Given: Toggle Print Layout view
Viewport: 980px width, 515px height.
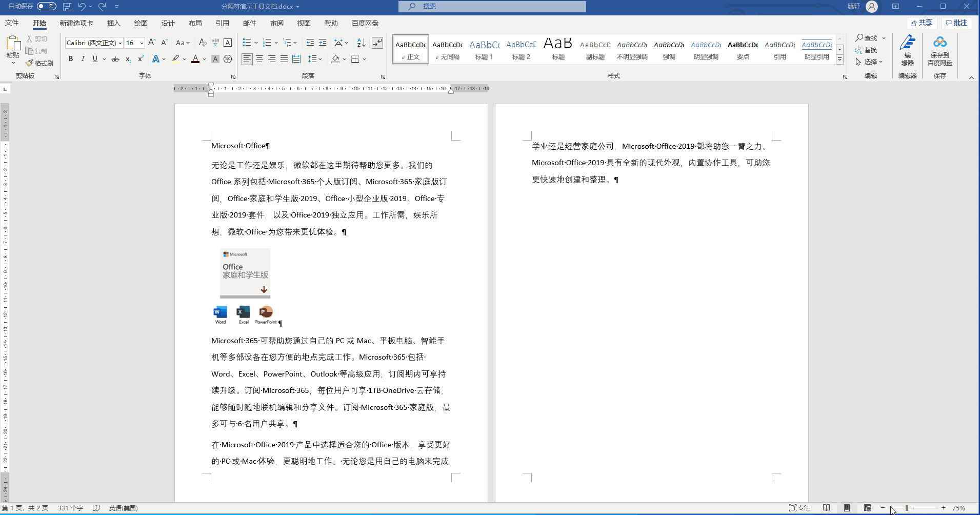Looking at the screenshot, I should 847,508.
